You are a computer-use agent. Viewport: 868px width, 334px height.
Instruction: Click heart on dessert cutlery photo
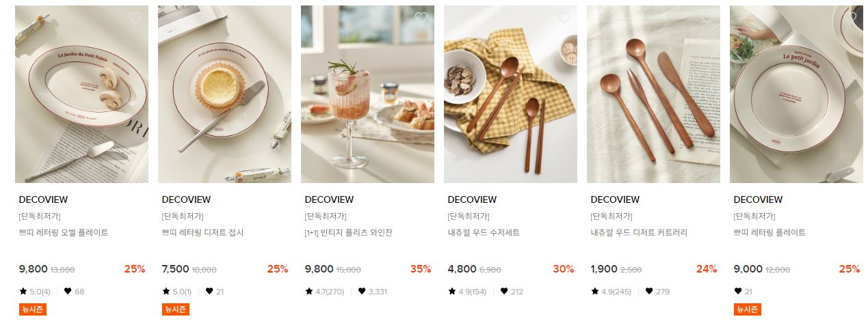pyautogui.click(x=707, y=18)
